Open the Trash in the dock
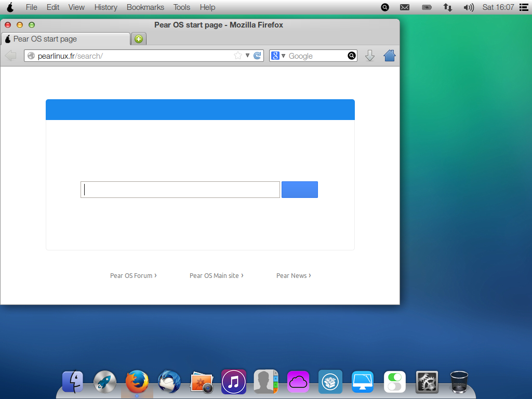Image resolution: width=532 pixels, height=399 pixels. tap(459, 382)
